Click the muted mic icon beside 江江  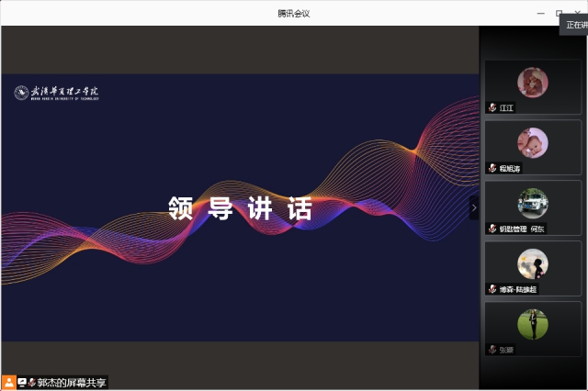(492, 108)
